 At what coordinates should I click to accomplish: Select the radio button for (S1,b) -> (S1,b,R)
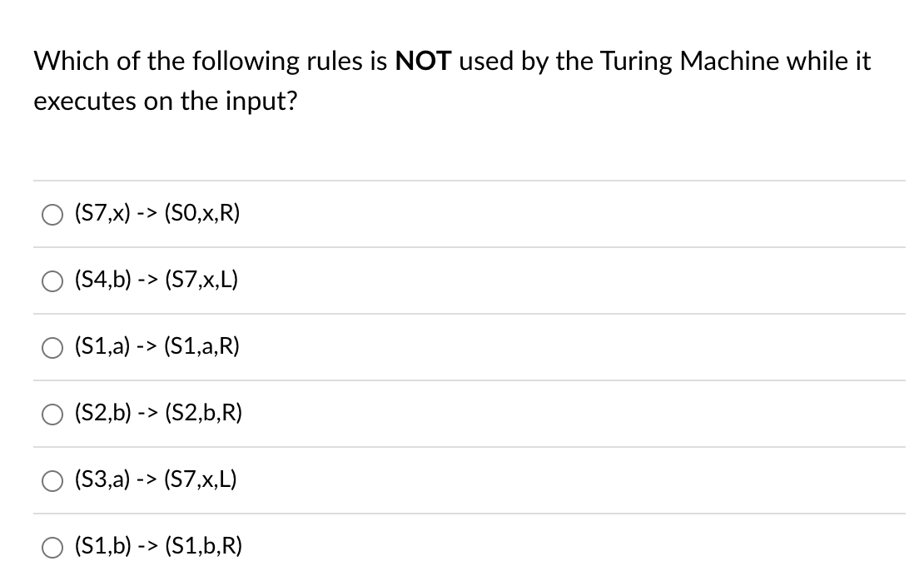[x=52, y=547]
